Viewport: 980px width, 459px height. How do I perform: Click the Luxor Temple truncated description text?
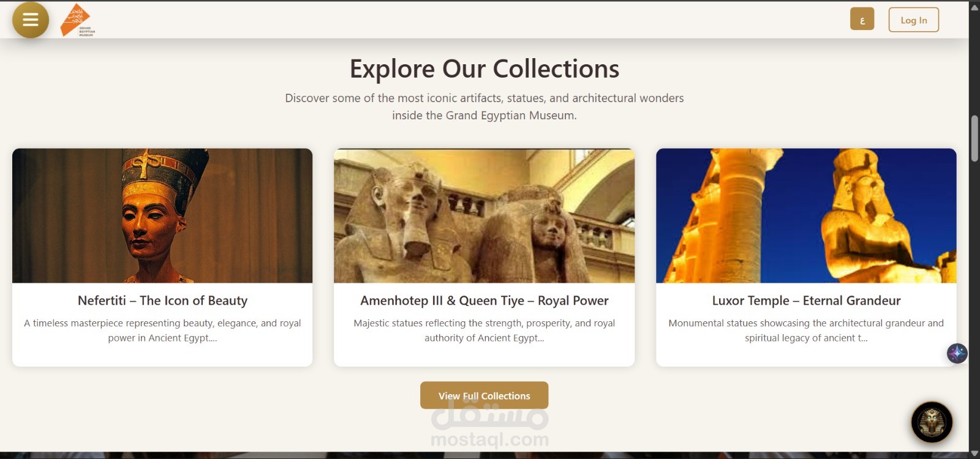806,330
